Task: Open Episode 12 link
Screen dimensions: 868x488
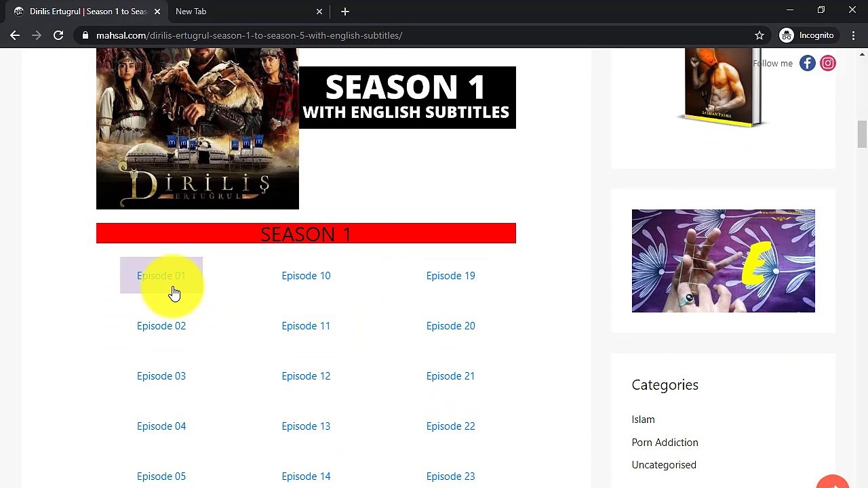Action: 306,376
